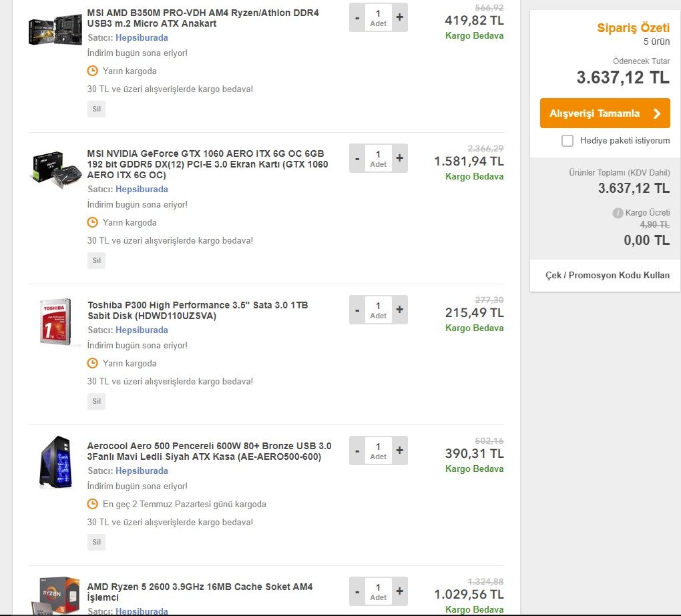Decrease quantity of GTX 1060 graphics card

(357, 158)
